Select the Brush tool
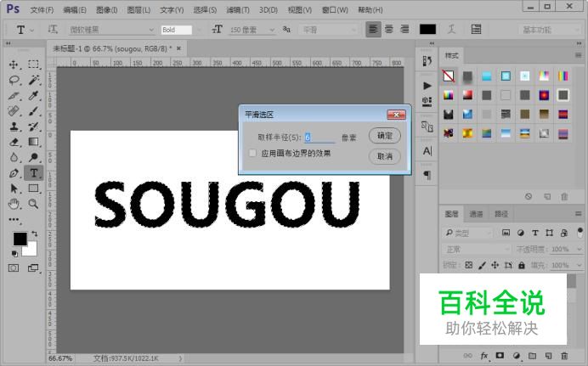This screenshot has width=588, height=366. 33,111
